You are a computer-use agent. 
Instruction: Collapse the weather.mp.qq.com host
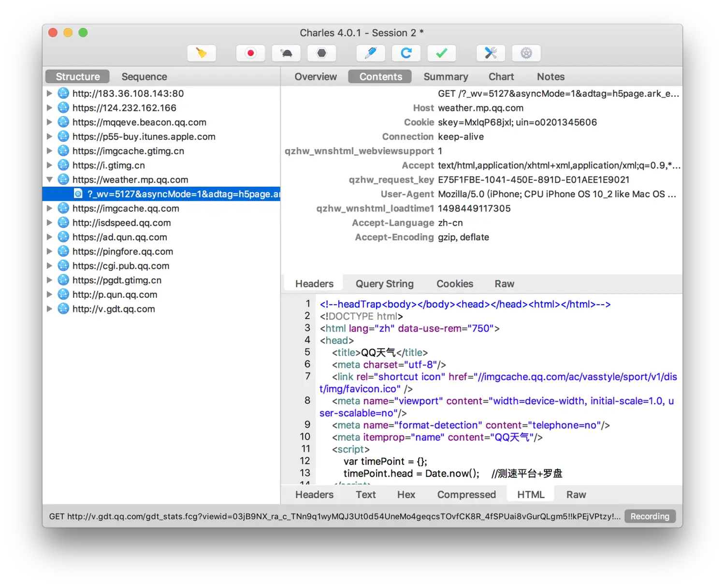tap(49, 179)
